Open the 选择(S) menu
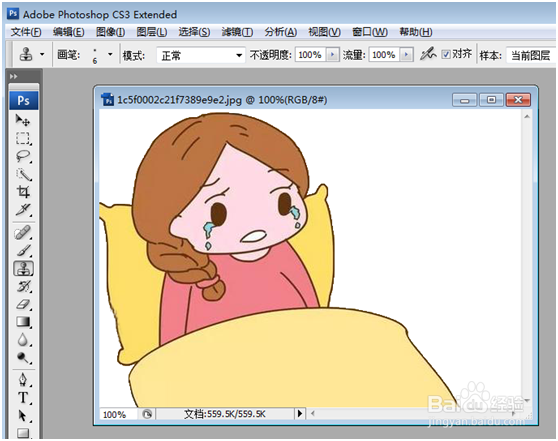Image resolution: width=558 pixels, height=441 pixels. [194, 32]
